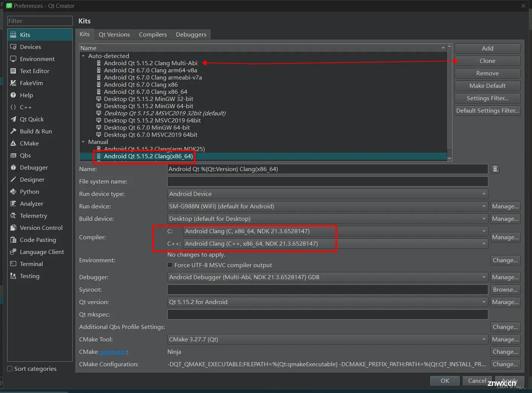The image size is (532, 393).
Task: Open the CMake Tool dropdown
Action: 327,339
